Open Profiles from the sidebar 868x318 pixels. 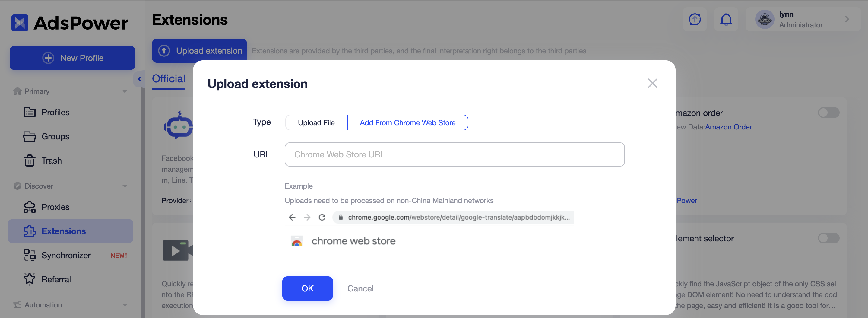click(55, 112)
